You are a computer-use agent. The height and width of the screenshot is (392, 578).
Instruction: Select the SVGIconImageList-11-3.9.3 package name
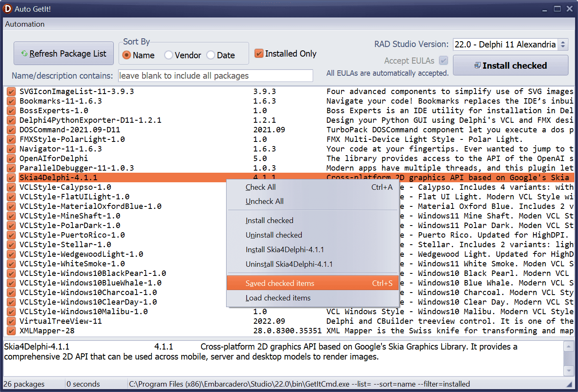point(77,92)
